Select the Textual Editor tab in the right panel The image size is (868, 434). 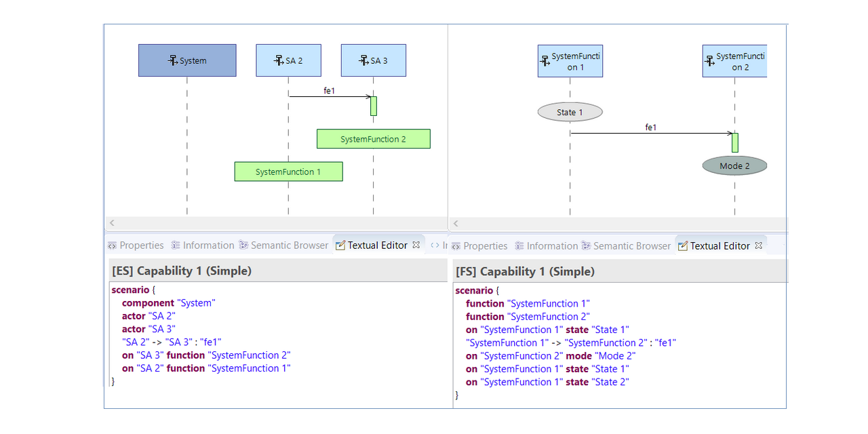click(x=721, y=245)
